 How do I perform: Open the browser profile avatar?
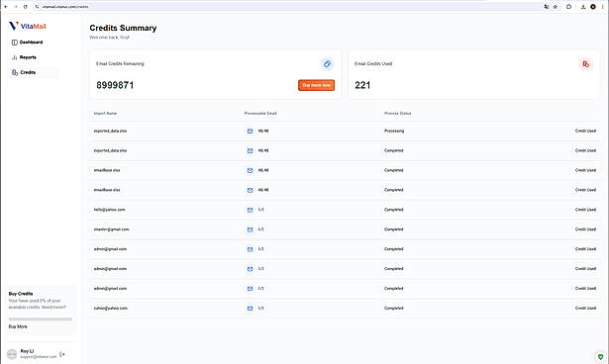tap(593, 7)
